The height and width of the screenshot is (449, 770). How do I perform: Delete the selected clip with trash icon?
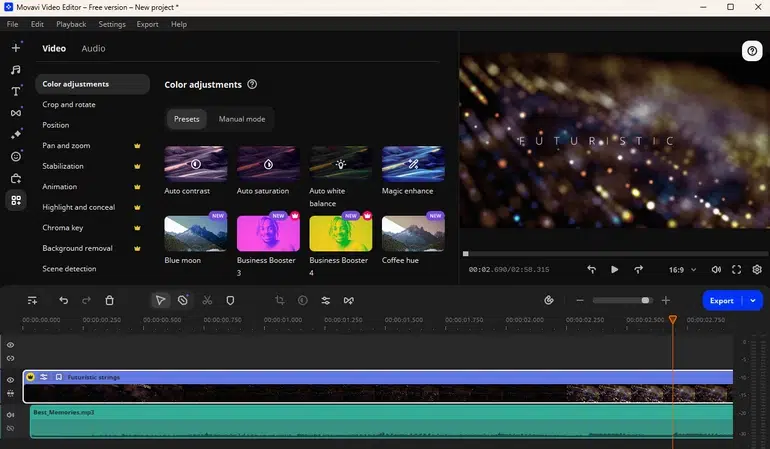pyautogui.click(x=110, y=300)
